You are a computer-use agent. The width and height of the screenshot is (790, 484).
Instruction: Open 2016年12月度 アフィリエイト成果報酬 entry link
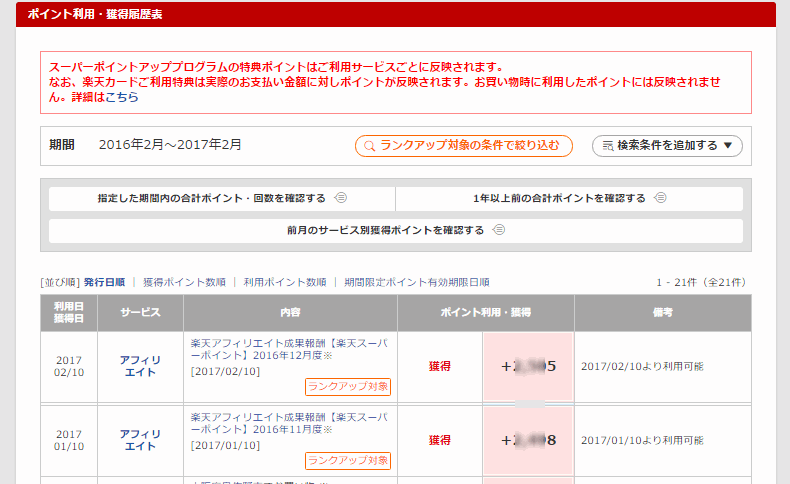(289, 348)
